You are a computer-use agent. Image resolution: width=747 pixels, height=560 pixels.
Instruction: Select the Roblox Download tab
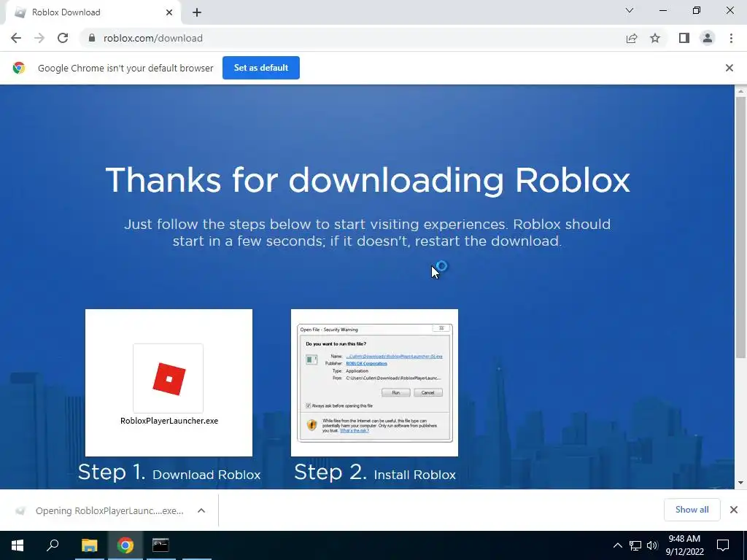(93, 12)
